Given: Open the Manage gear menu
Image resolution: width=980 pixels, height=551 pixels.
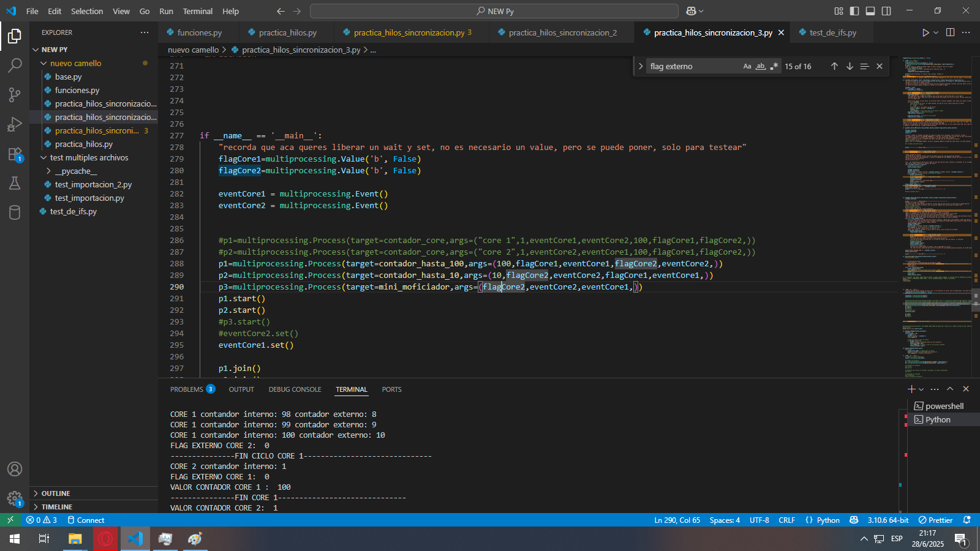Looking at the screenshot, I should point(15,498).
